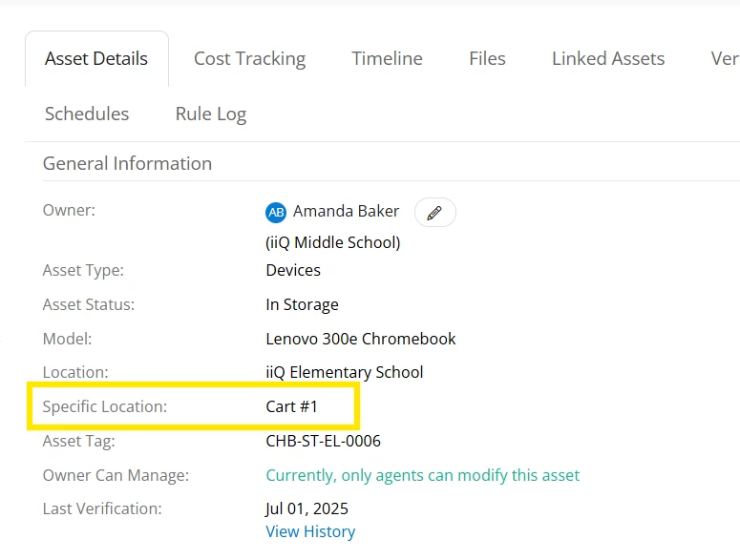
Task: Click the iiQ Elementary School location value
Action: coord(345,372)
